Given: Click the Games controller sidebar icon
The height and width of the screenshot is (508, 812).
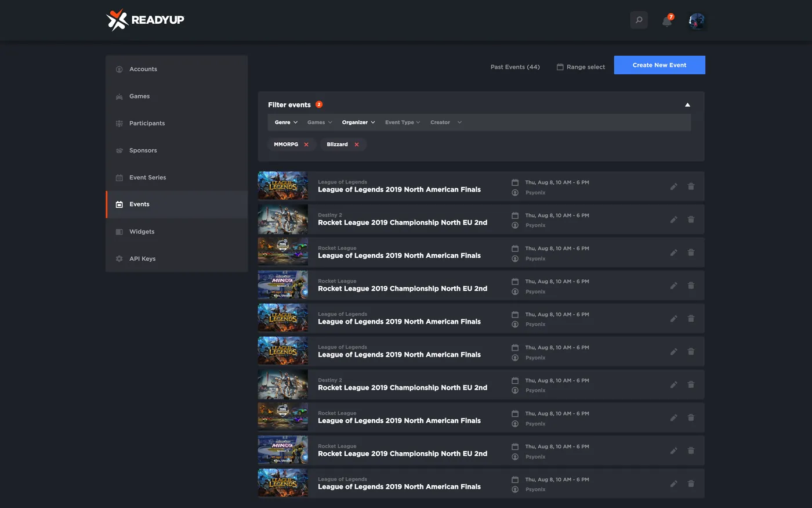Looking at the screenshot, I should click(119, 96).
